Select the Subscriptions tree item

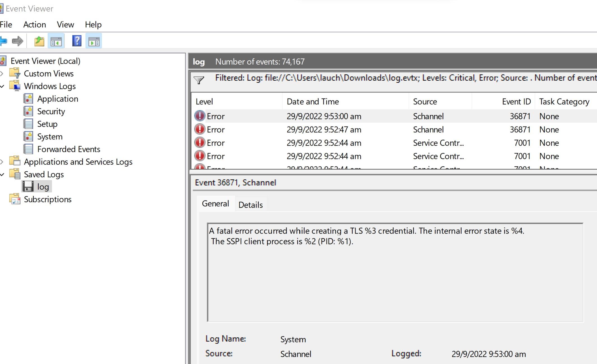[x=48, y=199]
